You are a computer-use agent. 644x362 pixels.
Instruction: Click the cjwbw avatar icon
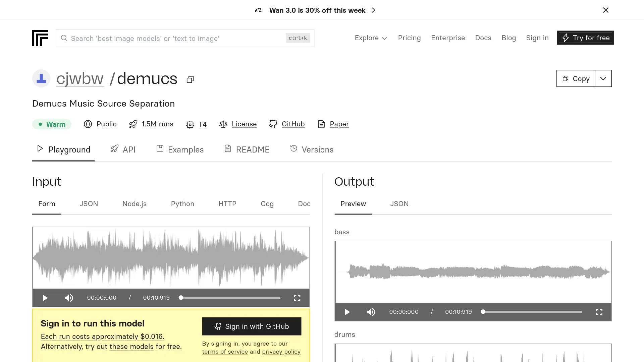click(41, 78)
